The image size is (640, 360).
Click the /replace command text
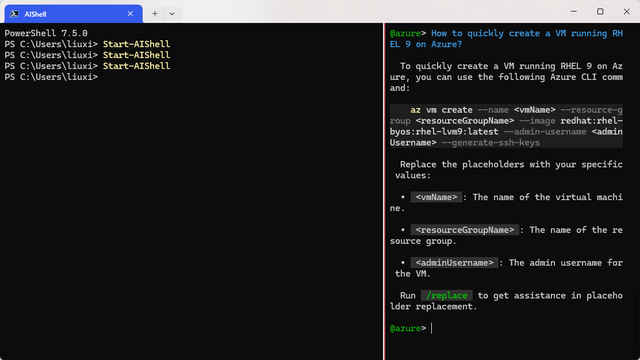tap(447, 296)
